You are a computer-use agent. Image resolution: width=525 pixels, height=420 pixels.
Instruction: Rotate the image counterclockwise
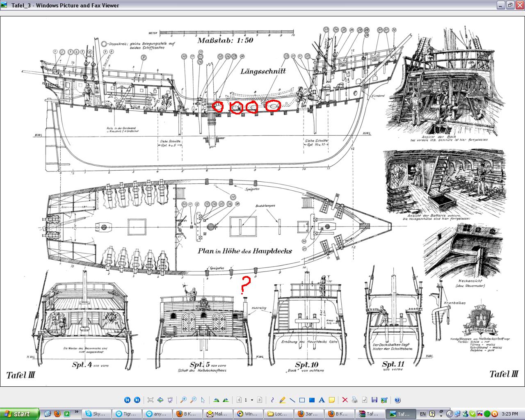(226, 400)
